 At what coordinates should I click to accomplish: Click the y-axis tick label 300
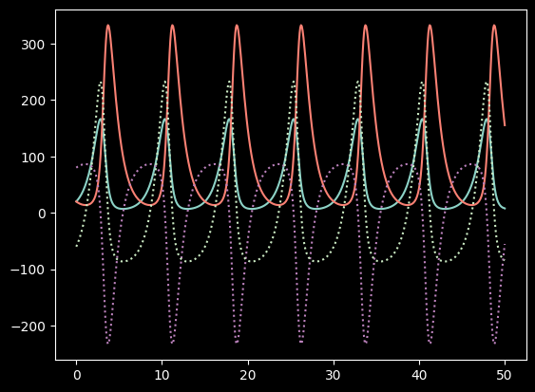(x=33, y=45)
